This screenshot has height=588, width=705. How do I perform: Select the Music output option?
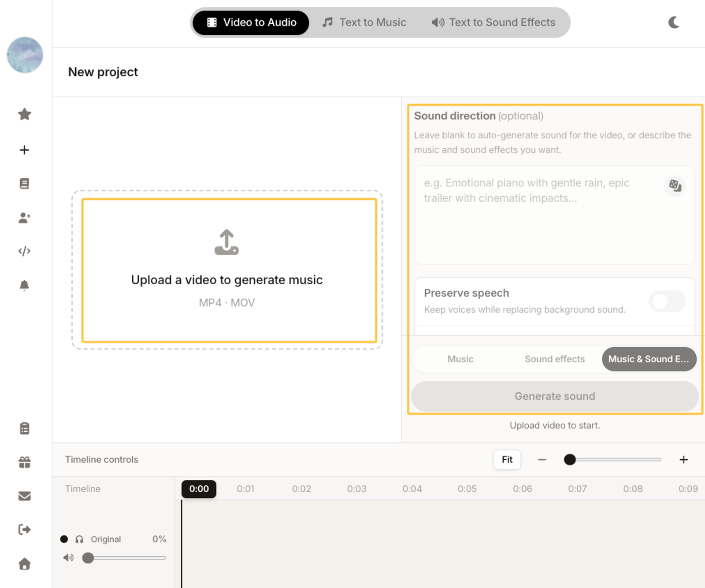click(460, 359)
